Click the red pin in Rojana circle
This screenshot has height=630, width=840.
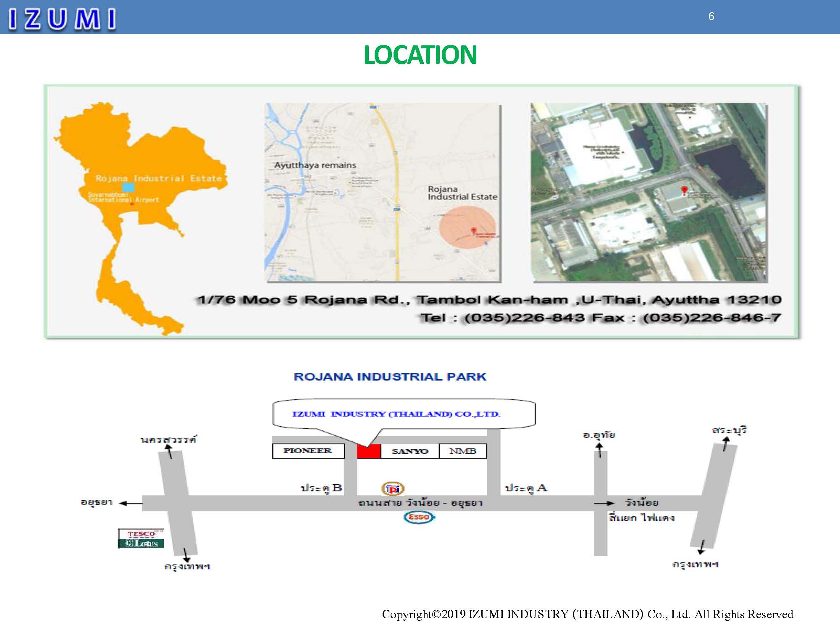click(x=474, y=231)
